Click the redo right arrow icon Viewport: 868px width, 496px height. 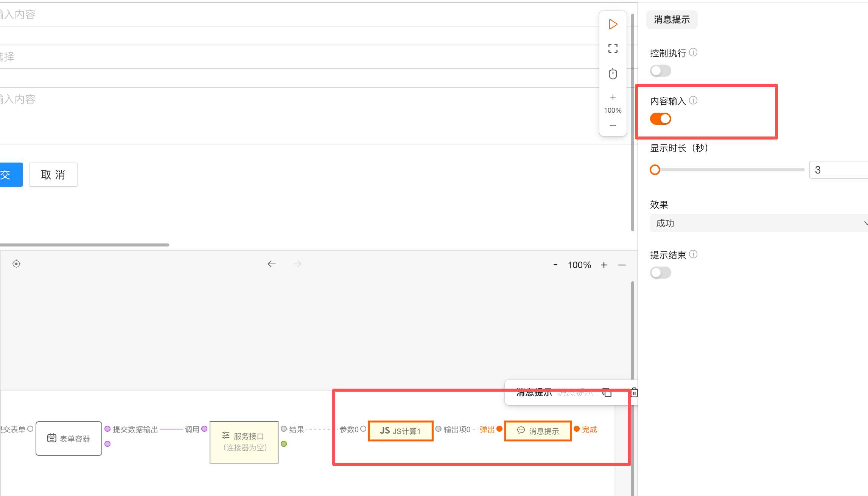click(297, 264)
